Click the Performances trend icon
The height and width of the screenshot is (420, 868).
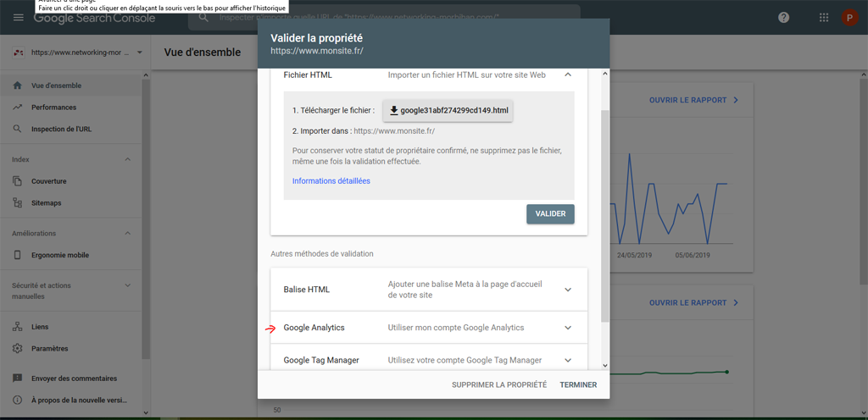point(17,108)
